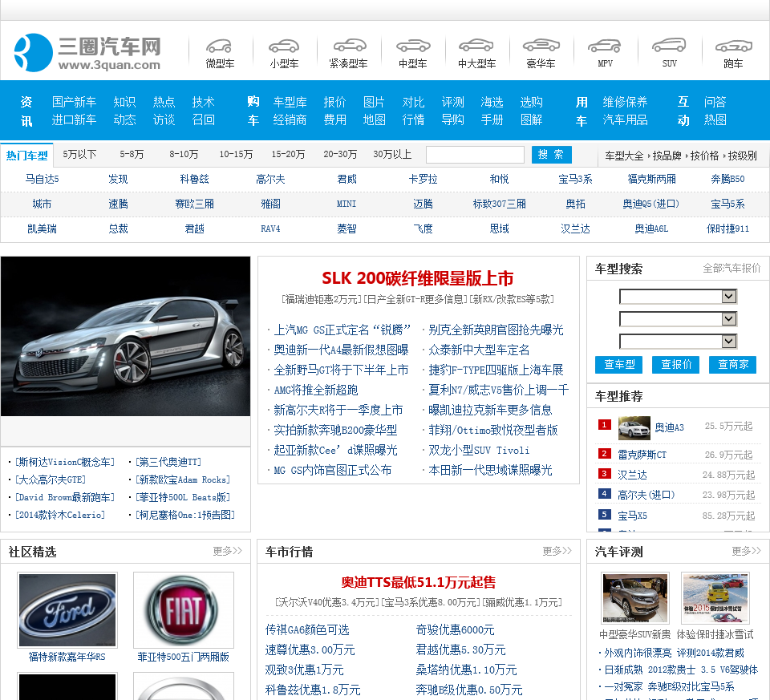Open the 体验保时捷冰雪试 review thumbnail
The image size is (770, 700).
tap(715, 598)
